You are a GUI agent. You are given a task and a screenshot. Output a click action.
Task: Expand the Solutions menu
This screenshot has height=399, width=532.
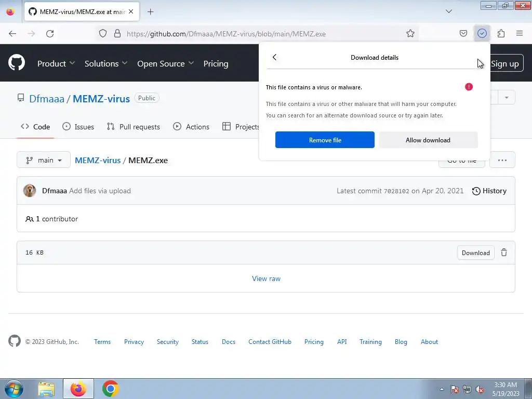[106, 63]
